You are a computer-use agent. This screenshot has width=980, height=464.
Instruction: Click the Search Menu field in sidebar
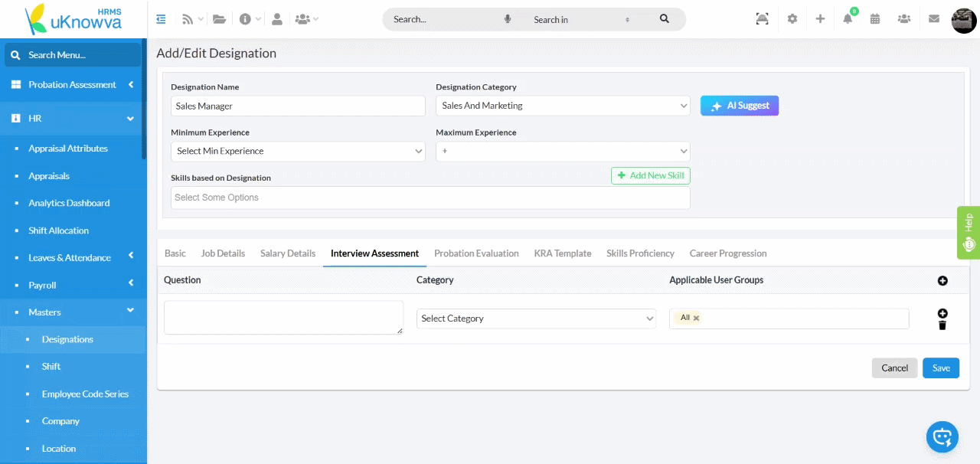pos(73,55)
